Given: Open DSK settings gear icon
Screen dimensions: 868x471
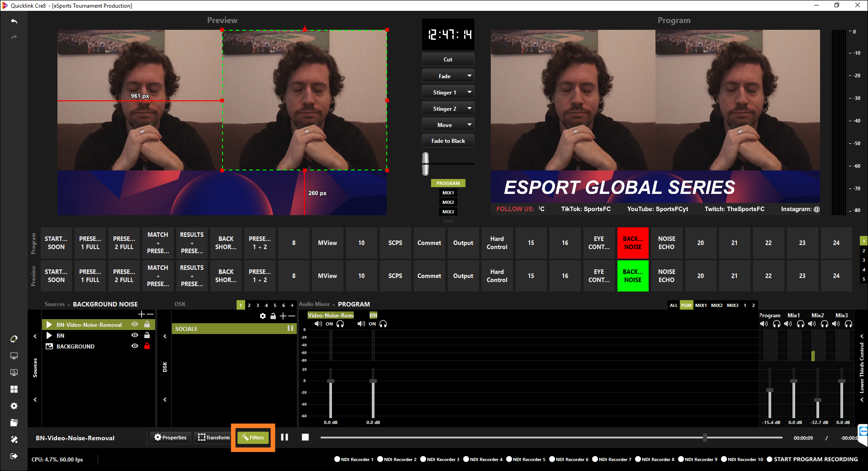Looking at the screenshot, I should [263, 316].
